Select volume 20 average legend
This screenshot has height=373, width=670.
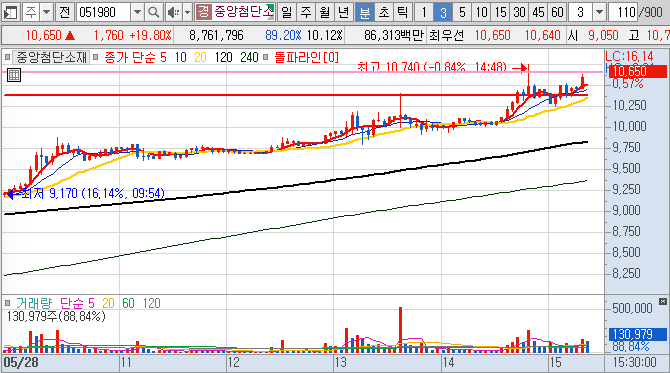(x=109, y=303)
